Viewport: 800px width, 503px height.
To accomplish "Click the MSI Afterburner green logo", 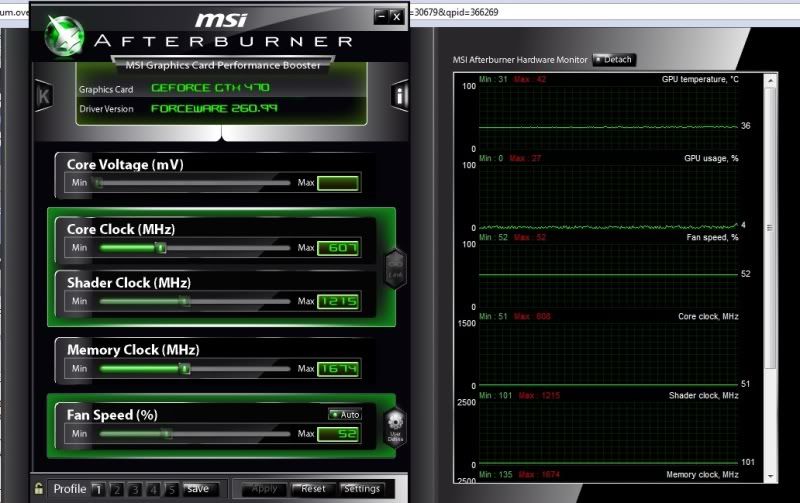I will tap(64, 36).
